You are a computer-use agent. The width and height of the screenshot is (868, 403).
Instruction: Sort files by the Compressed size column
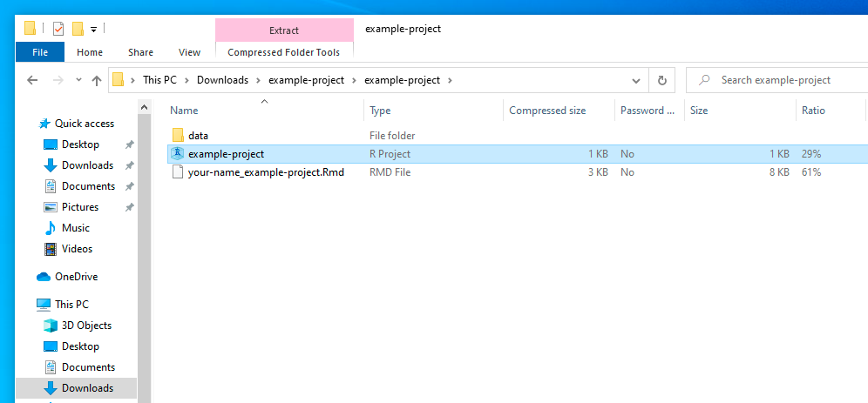pos(546,111)
